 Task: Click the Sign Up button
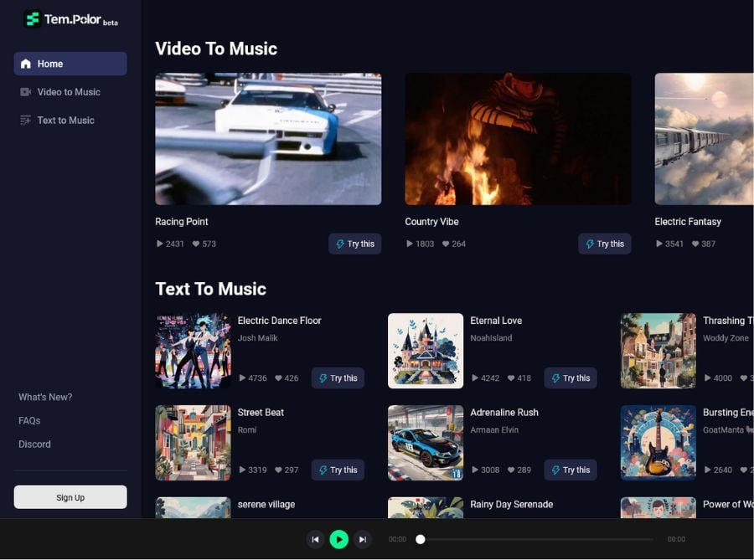70,497
